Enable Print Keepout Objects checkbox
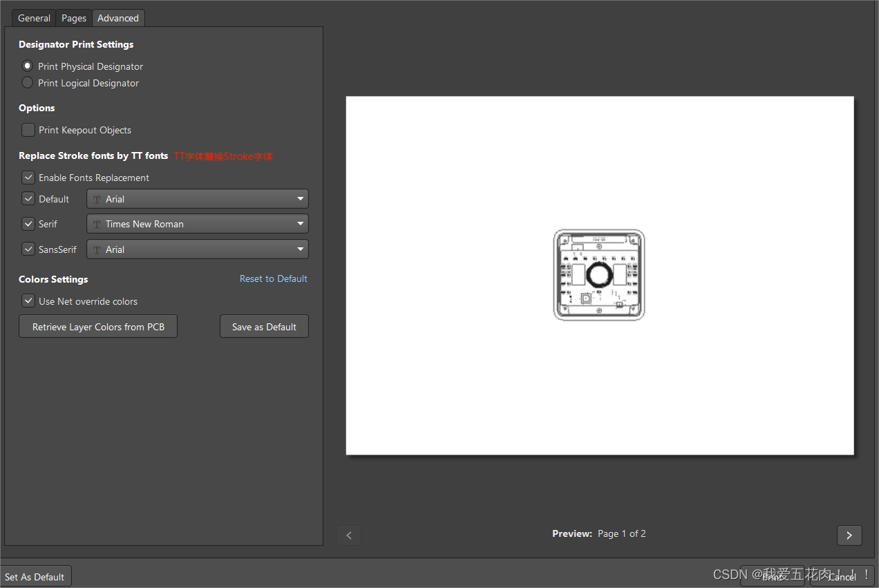Image resolution: width=879 pixels, height=588 pixels. point(28,130)
